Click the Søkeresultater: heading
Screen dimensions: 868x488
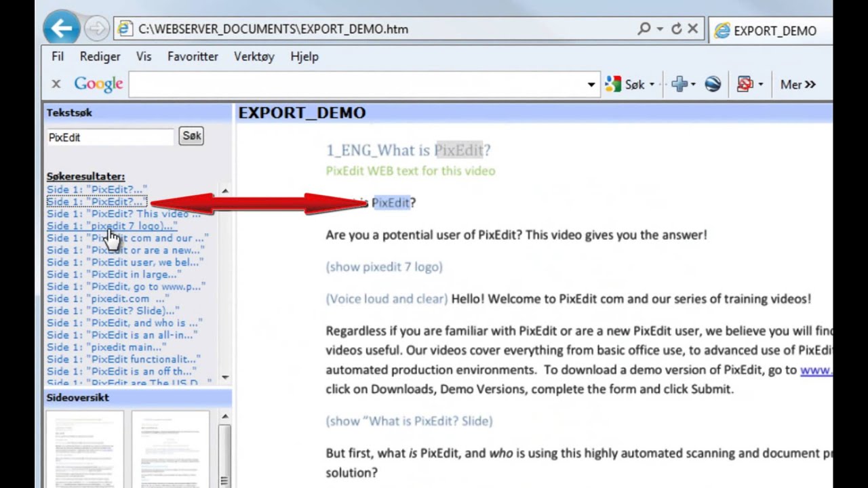[x=85, y=176]
